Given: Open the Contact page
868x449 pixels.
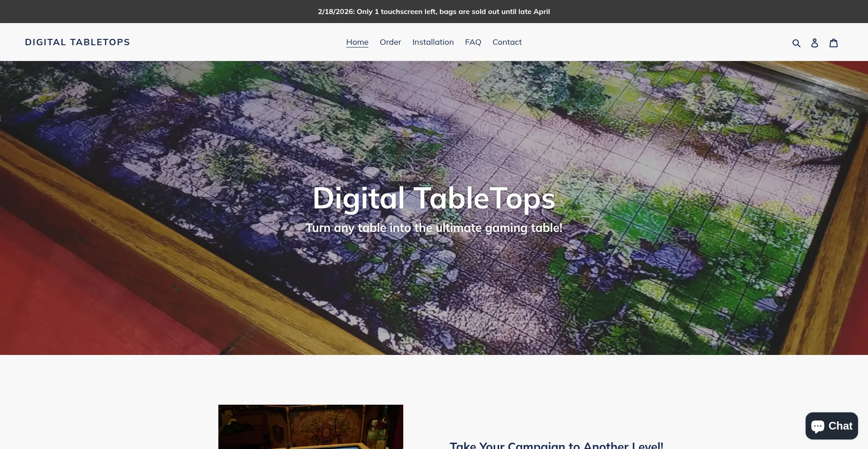Looking at the screenshot, I should click(x=507, y=42).
